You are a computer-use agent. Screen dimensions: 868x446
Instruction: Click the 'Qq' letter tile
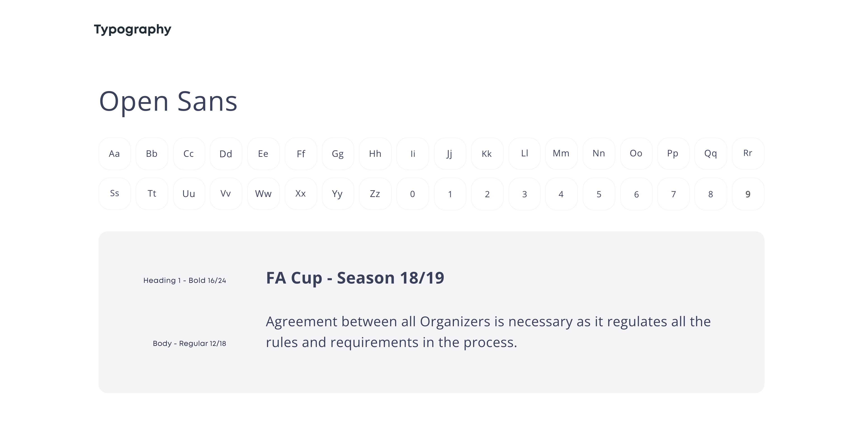(x=710, y=154)
